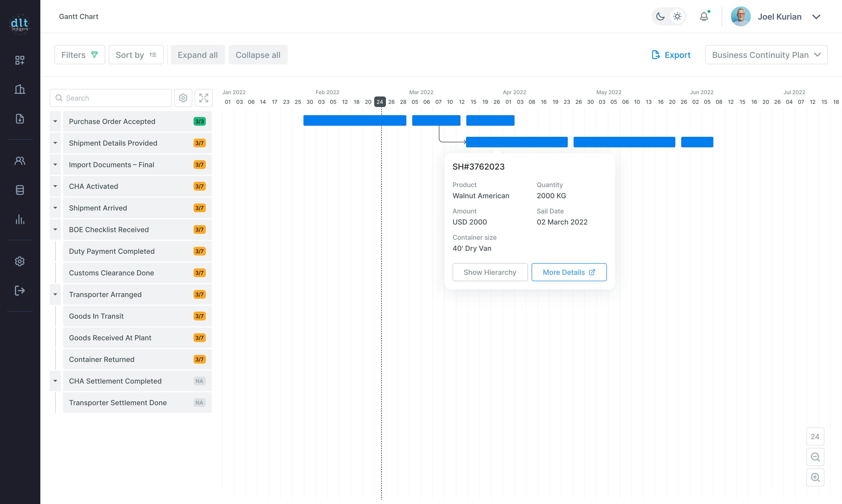842x504 pixels.
Task: Open the Filters menu
Action: pos(80,55)
